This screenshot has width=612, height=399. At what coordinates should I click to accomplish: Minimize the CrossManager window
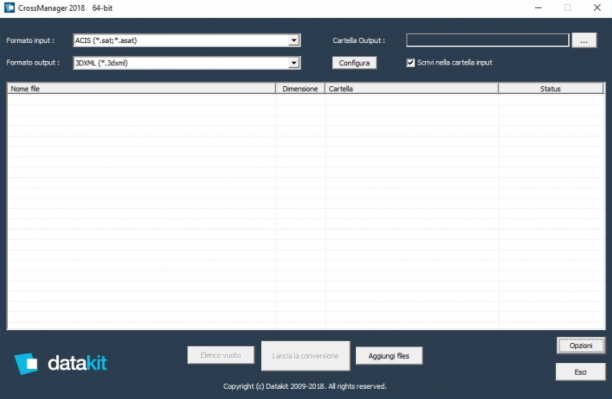pos(538,8)
